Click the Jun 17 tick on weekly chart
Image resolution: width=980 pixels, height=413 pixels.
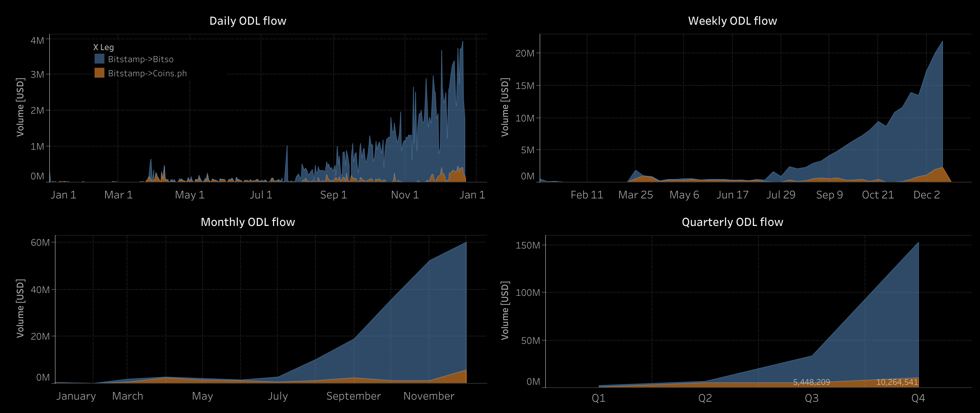click(732, 195)
